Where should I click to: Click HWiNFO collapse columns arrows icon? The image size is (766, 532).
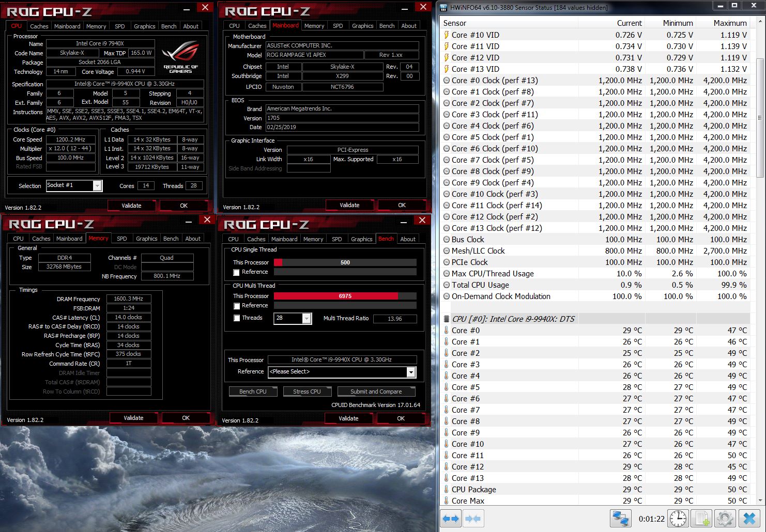pos(473,519)
